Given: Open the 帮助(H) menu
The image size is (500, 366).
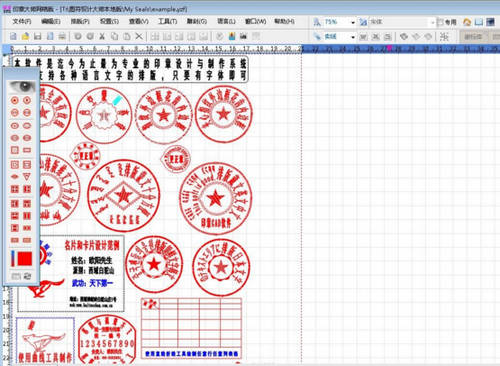Looking at the screenshot, I should (x=284, y=21).
